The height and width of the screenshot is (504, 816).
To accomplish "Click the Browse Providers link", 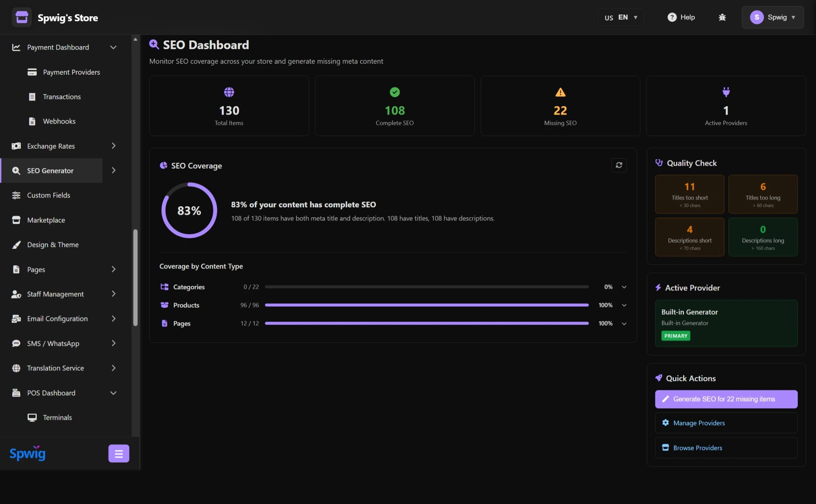I will (726, 448).
